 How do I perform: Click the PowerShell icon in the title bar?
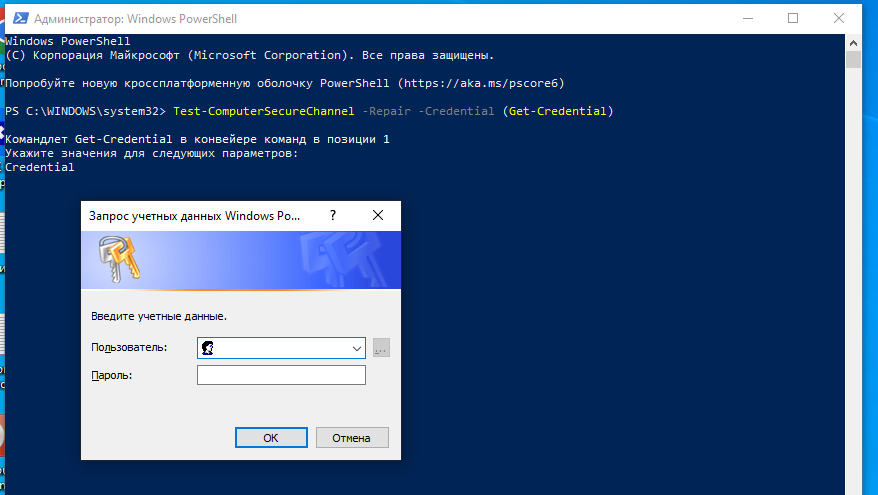coord(21,18)
